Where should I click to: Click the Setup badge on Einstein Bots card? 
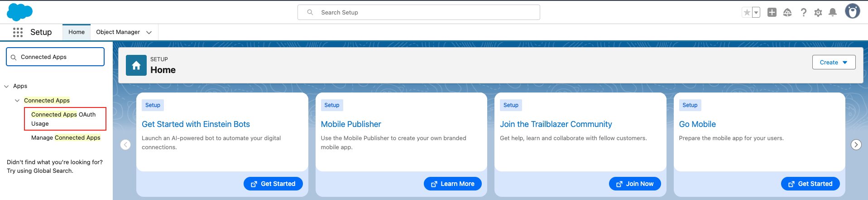(x=153, y=105)
